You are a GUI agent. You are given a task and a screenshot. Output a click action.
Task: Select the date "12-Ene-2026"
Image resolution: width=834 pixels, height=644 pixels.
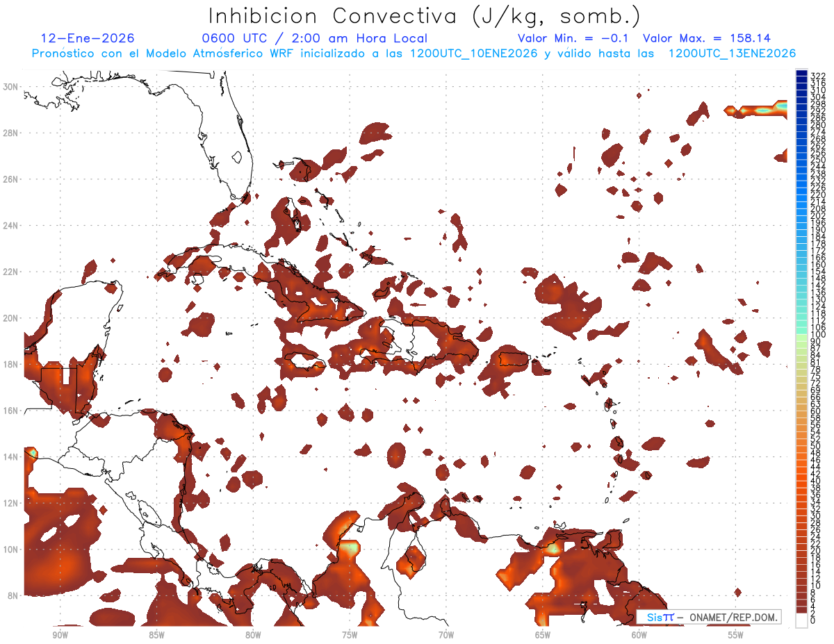pyautogui.click(x=88, y=38)
